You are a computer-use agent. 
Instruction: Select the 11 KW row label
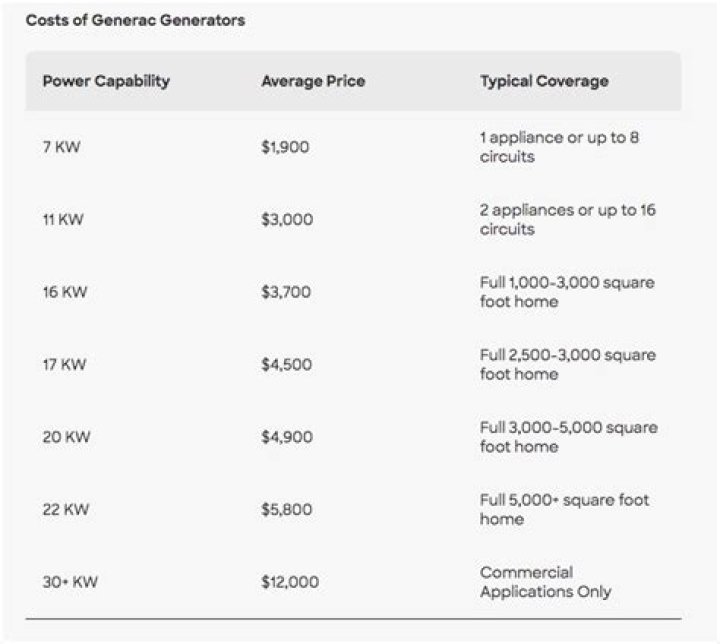[x=62, y=220]
